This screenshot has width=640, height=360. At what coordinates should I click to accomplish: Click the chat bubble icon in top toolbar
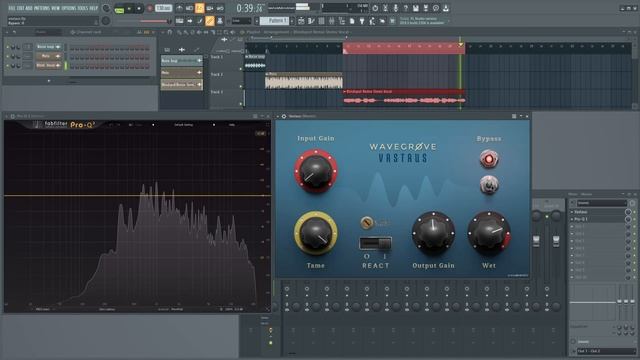pyautogui.click(x=436, y=8)
